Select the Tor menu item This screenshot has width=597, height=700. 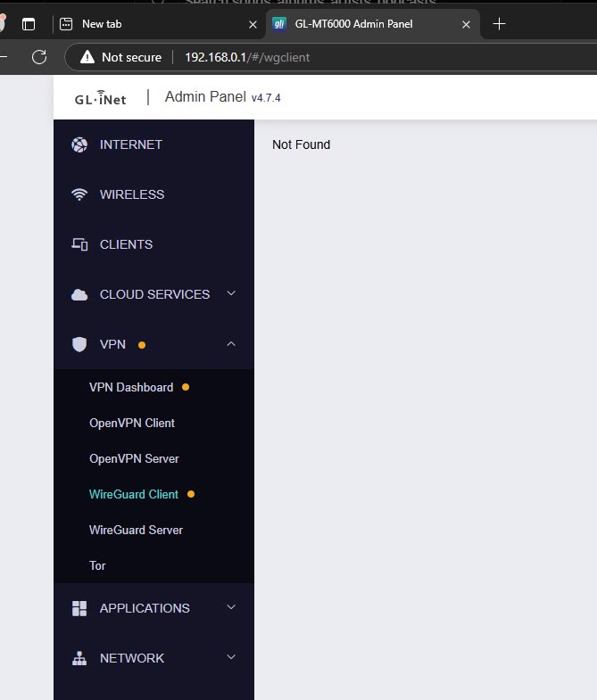click(x=97, y=565)
